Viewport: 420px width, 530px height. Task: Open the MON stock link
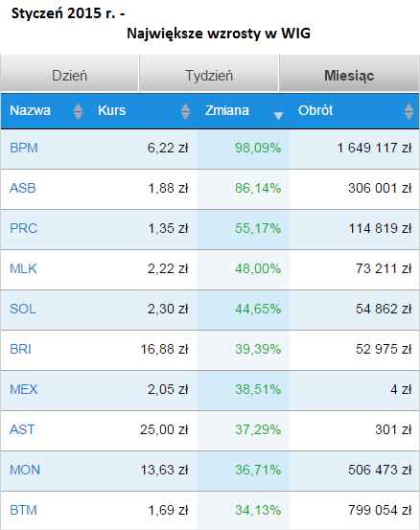pos(25,470)
